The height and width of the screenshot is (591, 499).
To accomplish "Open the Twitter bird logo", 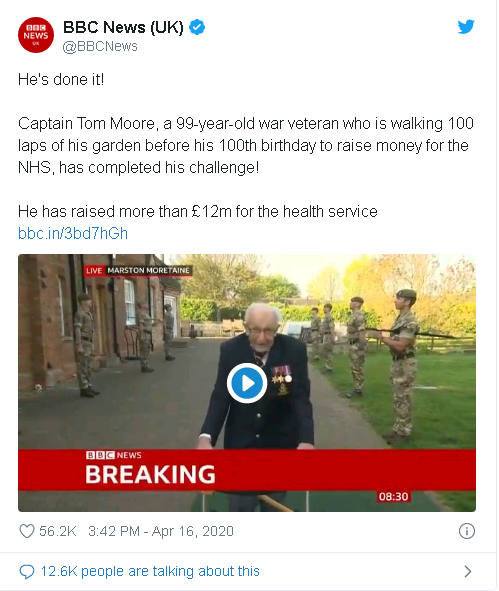I will pyautogui.click(x=466, y=27).
